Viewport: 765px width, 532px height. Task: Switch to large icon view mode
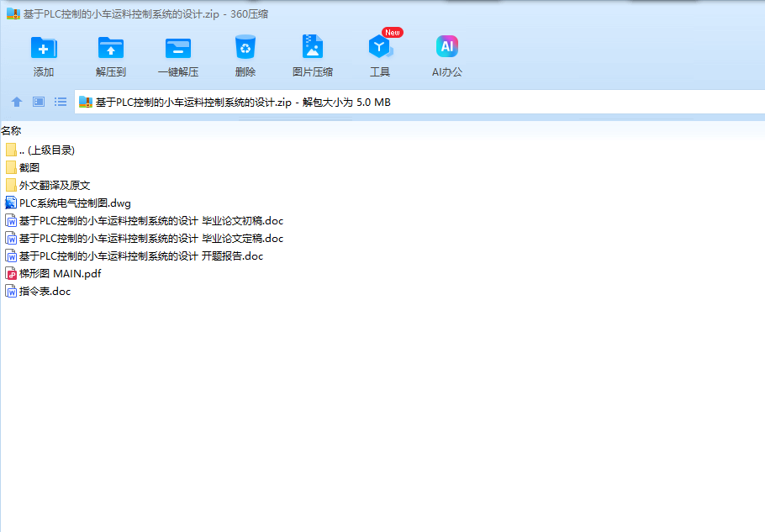click(x=39, y=102)
